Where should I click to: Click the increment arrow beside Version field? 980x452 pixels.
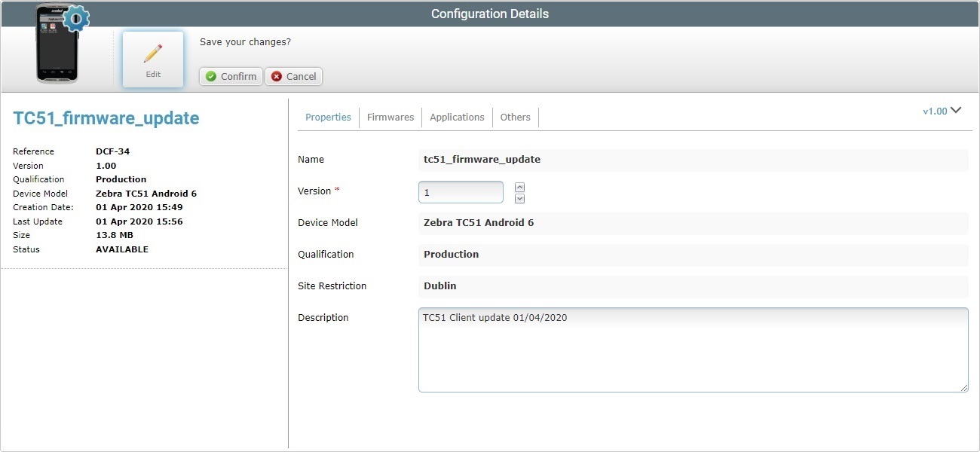pos(519,186)
